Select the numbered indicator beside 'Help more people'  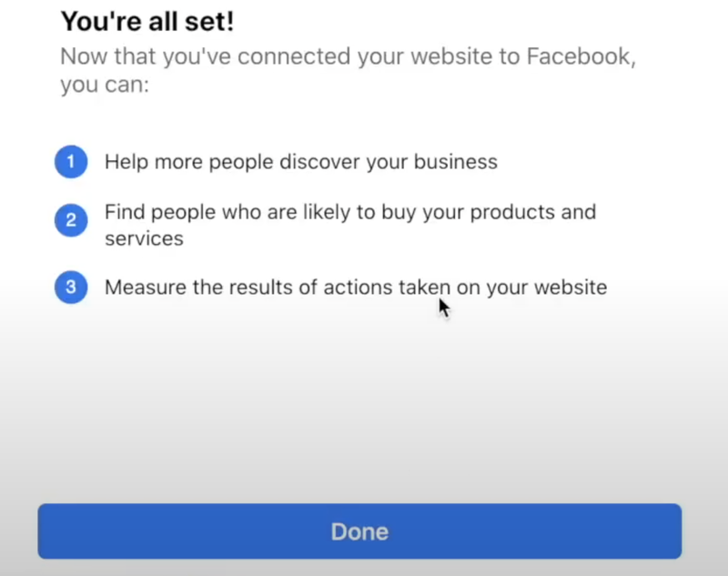pyautogui.click(x=71, y=161)
